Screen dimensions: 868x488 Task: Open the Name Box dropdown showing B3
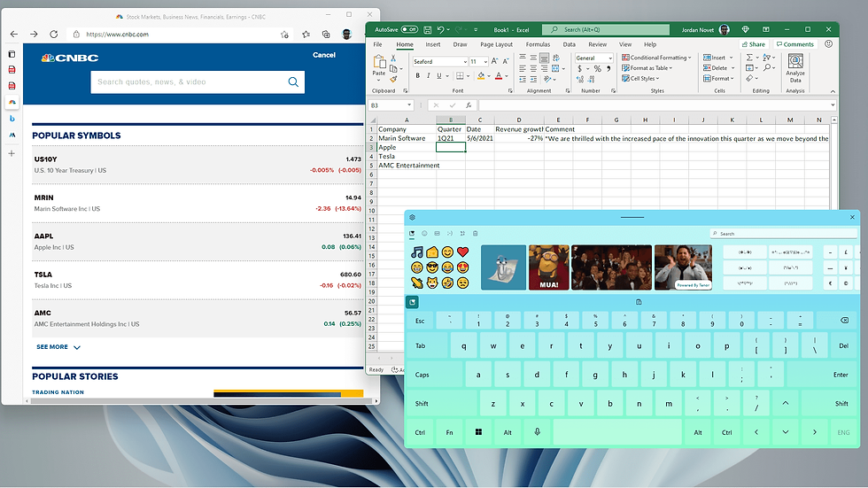pyautogui.click(x=409, y=105)
